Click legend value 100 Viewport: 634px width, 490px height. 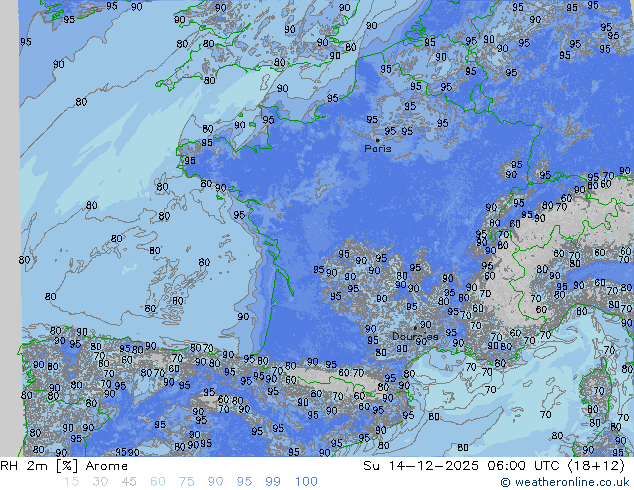[306, 482]
